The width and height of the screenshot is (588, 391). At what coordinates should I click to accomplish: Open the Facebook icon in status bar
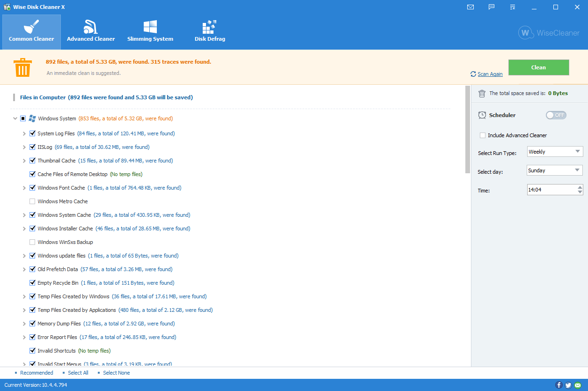559,385
